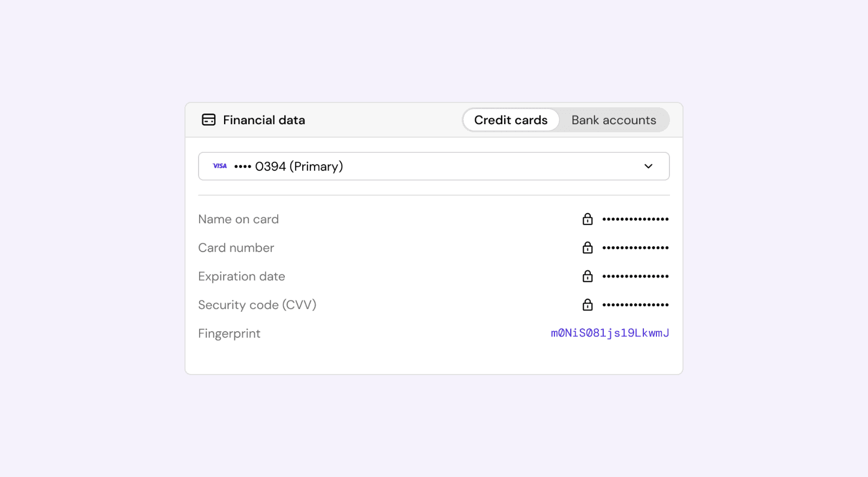The width and height of the screenshot is (868, 477).
Task: Reveal the masked Card number value
Action: (635, 248)
